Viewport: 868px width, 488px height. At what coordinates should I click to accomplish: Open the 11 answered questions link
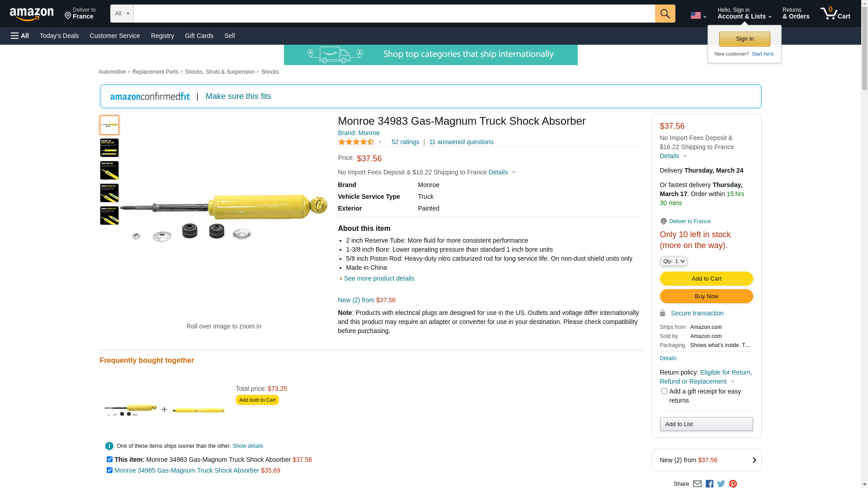pyautogui.click(x=461, y=142)
